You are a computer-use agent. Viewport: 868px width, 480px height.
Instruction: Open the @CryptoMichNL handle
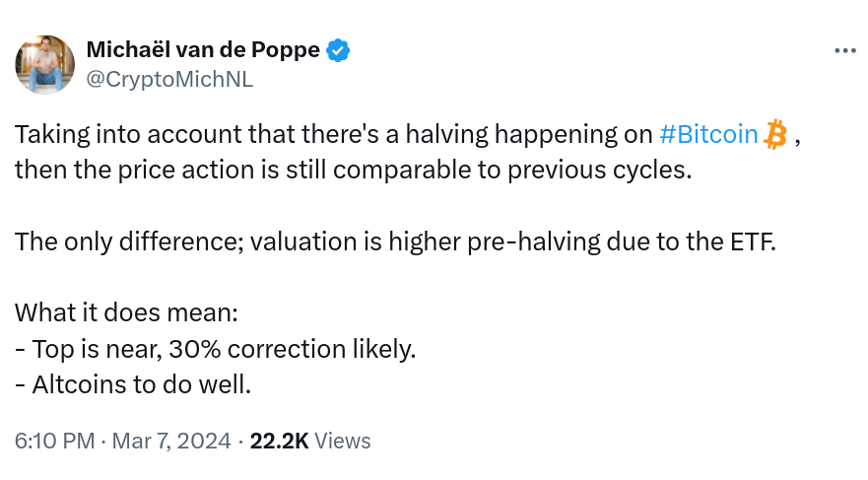coord(169,79)
